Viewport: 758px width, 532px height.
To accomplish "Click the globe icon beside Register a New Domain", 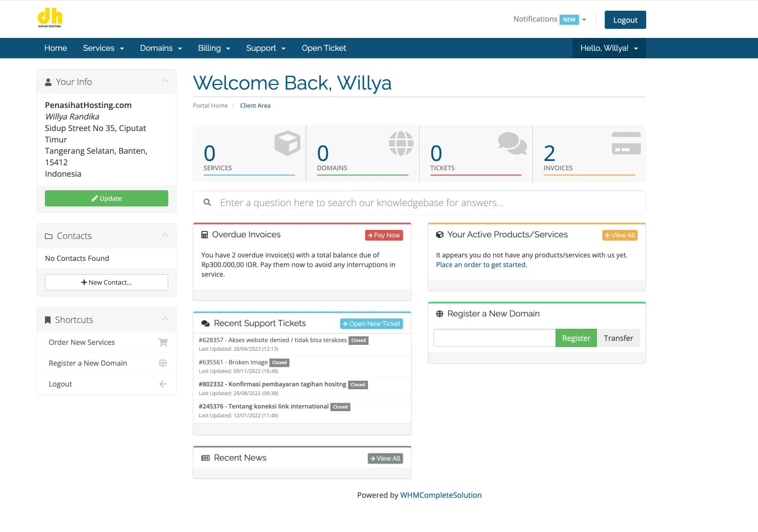I will coord(163,363).
